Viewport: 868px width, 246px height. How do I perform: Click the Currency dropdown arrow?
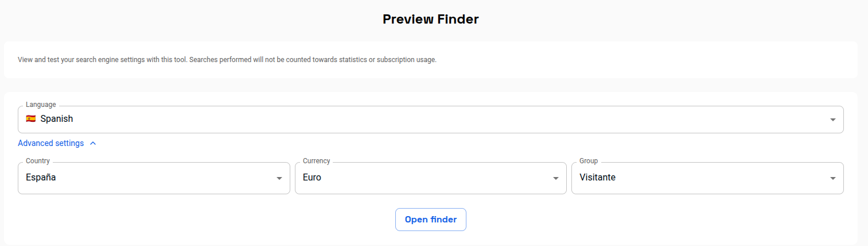556,178
